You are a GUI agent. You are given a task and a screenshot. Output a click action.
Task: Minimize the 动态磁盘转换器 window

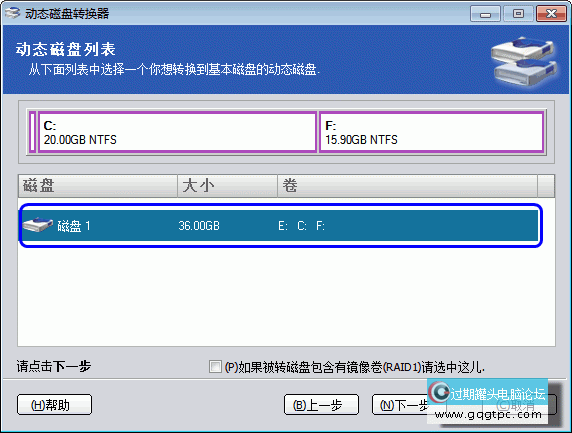[x=485, y=14]
